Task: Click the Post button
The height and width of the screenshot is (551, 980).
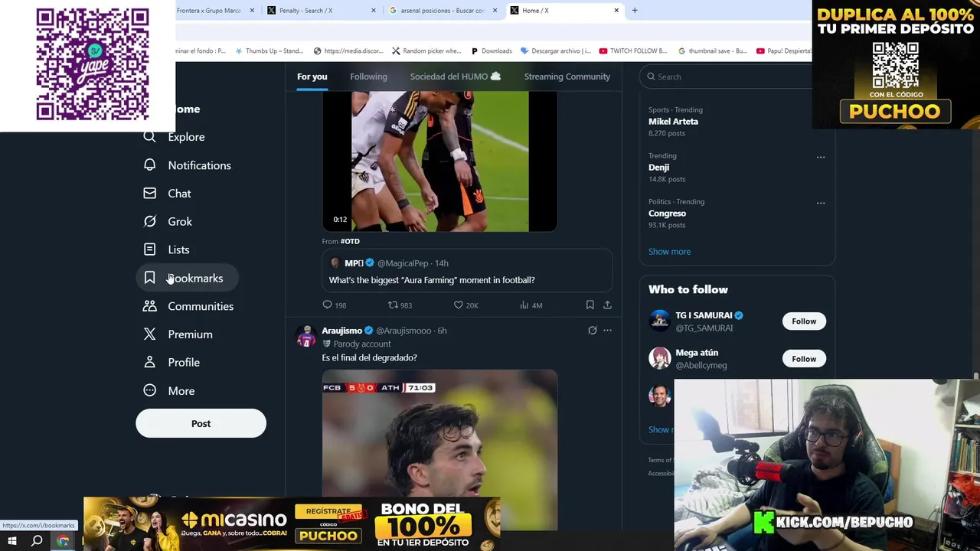Action: [201, 423]
